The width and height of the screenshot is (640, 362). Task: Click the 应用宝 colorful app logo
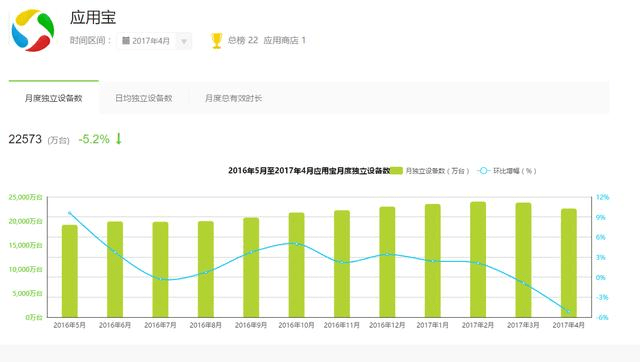click(x=33, y=31)
